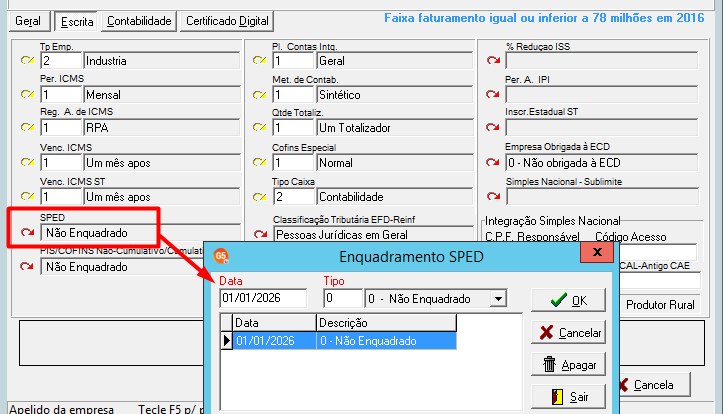Viewport: 723px width, 414px height.
Task: Click the Inscr.Estadual ST input field
Action: [601, 127]
